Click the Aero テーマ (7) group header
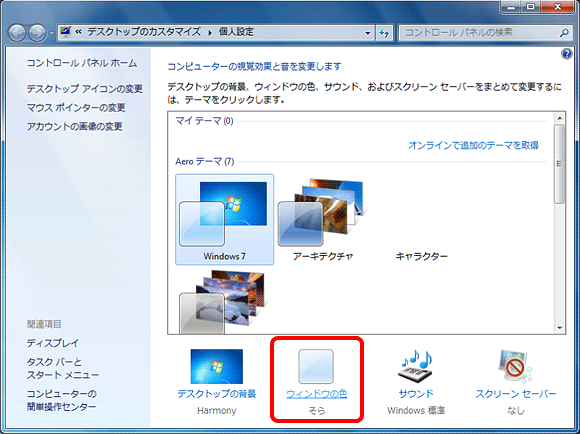The width and height of the screenshot is (580, 434). click(205, 162)
